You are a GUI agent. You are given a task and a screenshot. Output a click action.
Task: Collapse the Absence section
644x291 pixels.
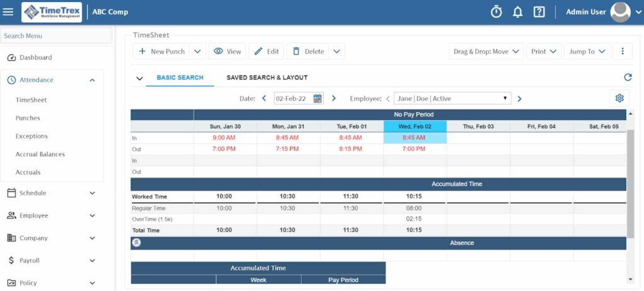point(136,243)
